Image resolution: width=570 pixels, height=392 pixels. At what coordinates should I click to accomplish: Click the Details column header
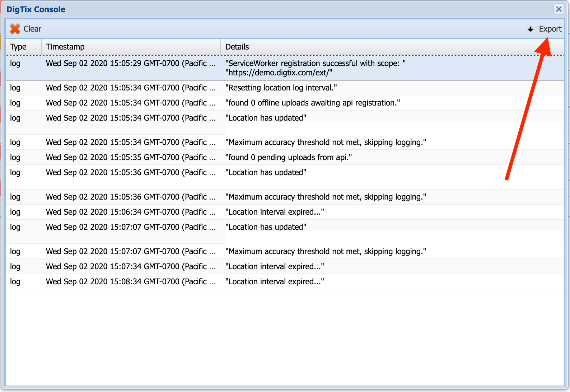(392, 47)
